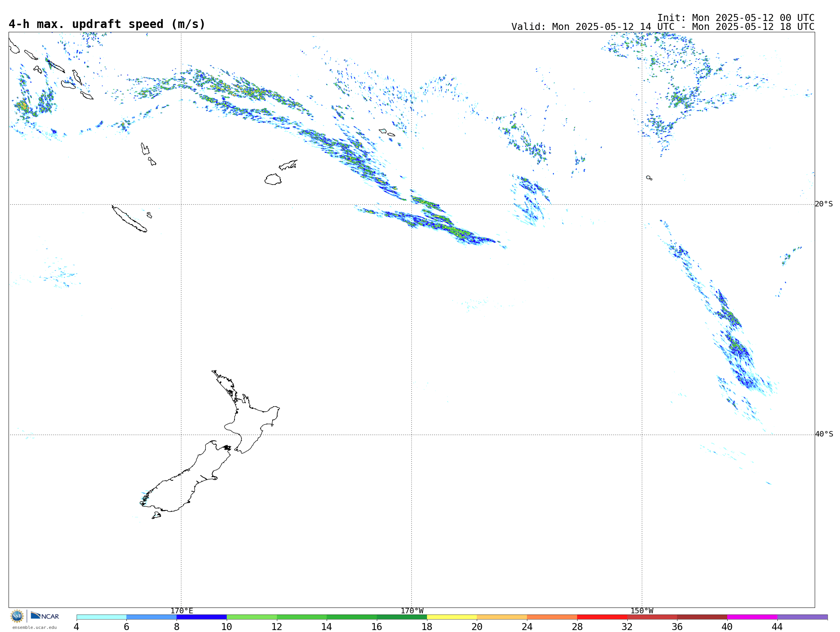Click the "150°W" longitude label
840x632 pixels.
click(x=642, y=611)
